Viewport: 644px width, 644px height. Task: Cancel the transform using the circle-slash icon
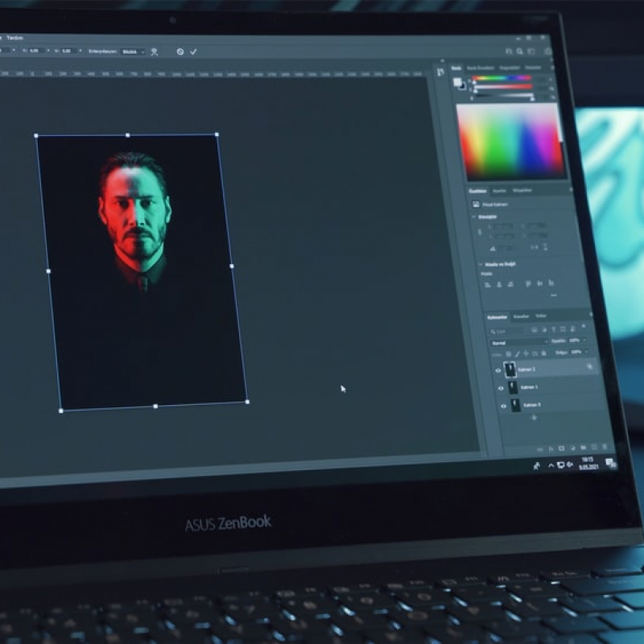pyautogui.click(x=180, y=52)
